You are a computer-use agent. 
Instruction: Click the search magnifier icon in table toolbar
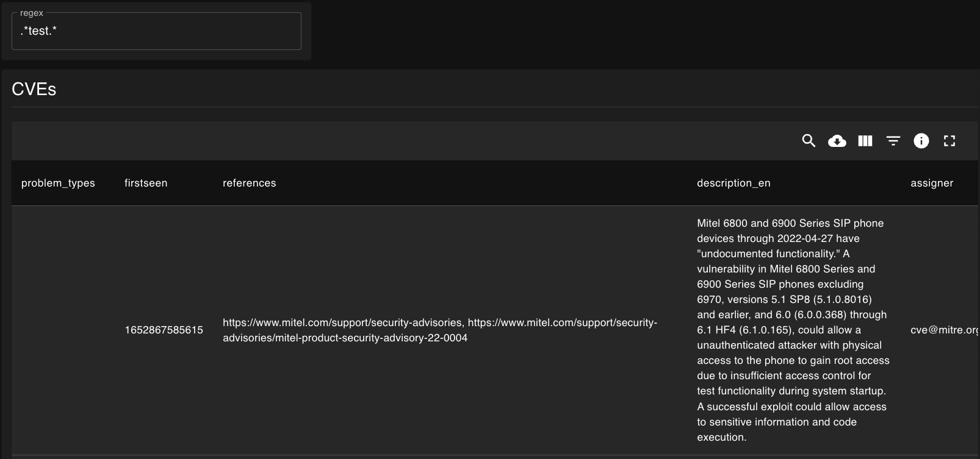click(x=809, y=141)
